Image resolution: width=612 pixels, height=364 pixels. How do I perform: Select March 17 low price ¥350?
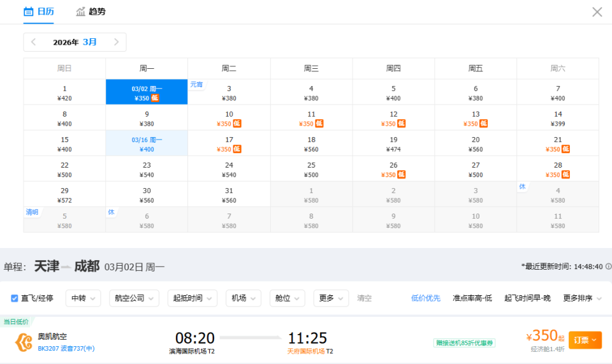click(229, 143)
